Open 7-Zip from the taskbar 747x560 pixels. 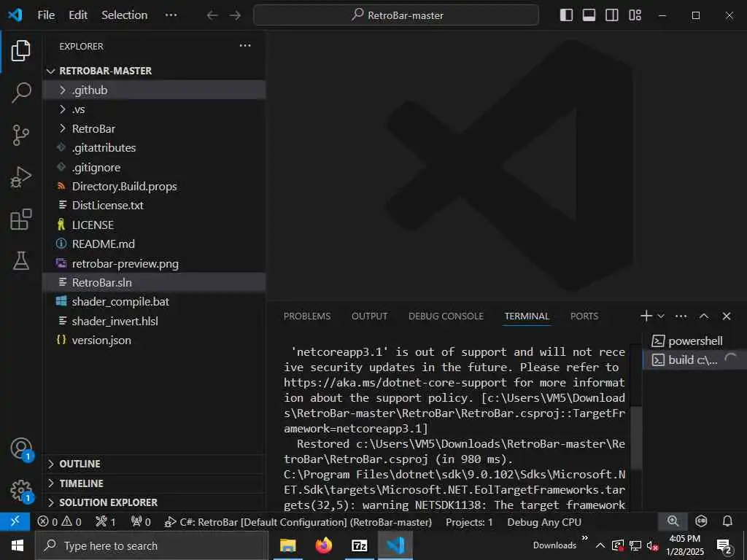coord(359,545)
